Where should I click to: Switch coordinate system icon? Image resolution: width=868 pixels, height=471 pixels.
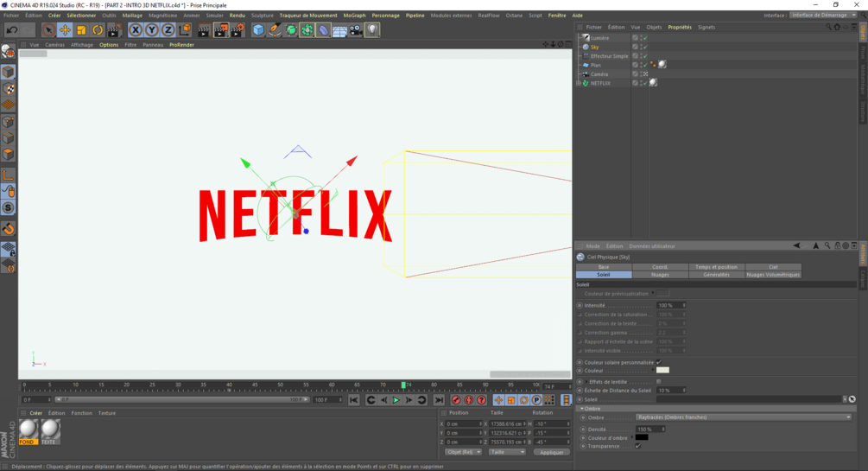click(x=184, y=30)
